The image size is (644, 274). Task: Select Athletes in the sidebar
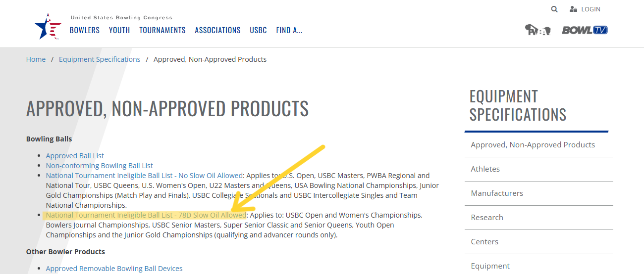pyautogui.click(x=485, y=169)
